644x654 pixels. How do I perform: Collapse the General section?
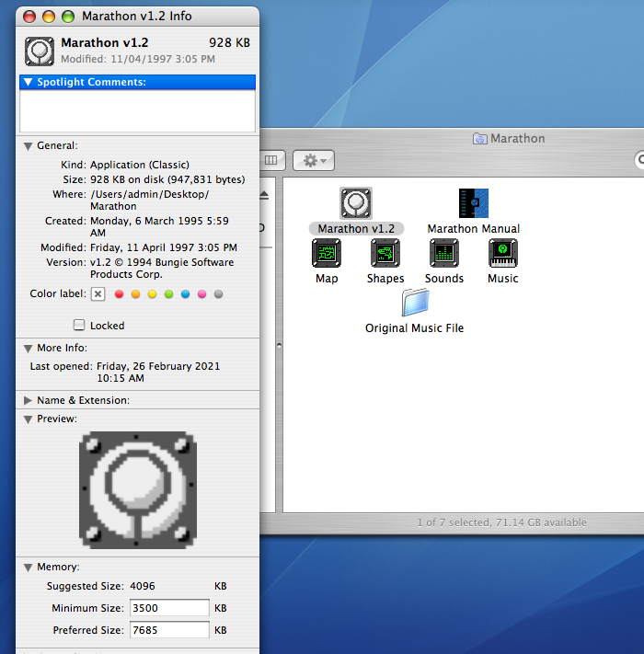pos(28,146)
